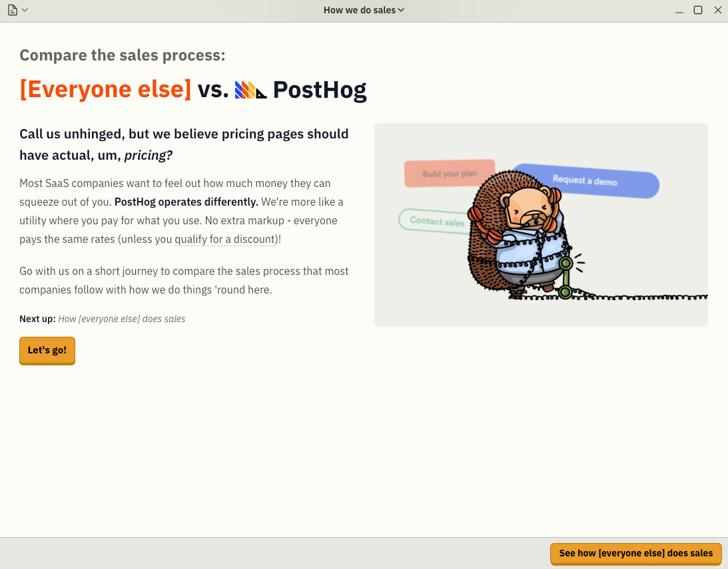Click the 'Contact sales' pill in illustration
The image size is (728, 569).
[x=436, y=222]
